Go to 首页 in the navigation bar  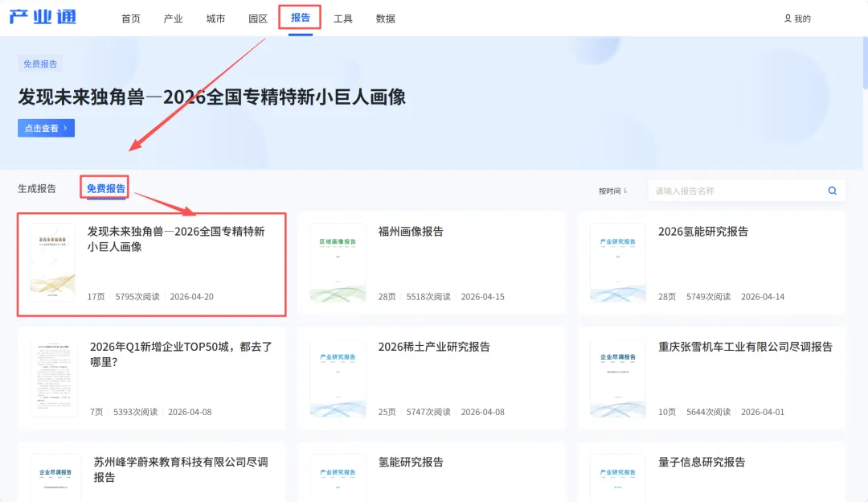(131, 19)
